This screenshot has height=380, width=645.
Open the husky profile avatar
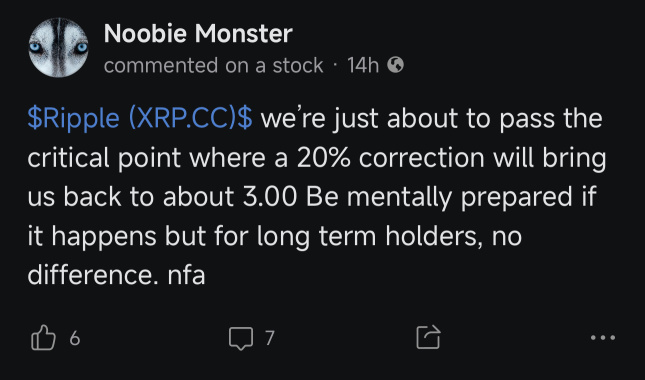tap(58, 48)
